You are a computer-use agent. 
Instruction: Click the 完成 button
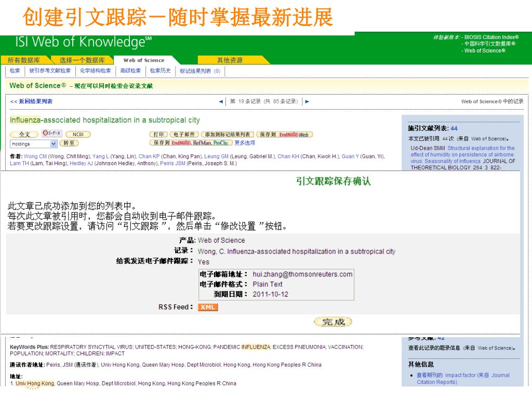(333, 322)
